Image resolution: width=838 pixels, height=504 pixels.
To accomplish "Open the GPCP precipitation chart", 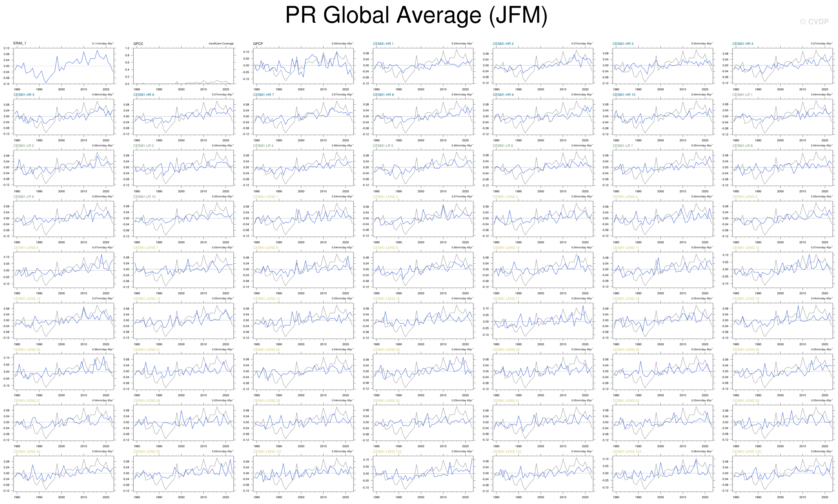I will pos(303,66).
